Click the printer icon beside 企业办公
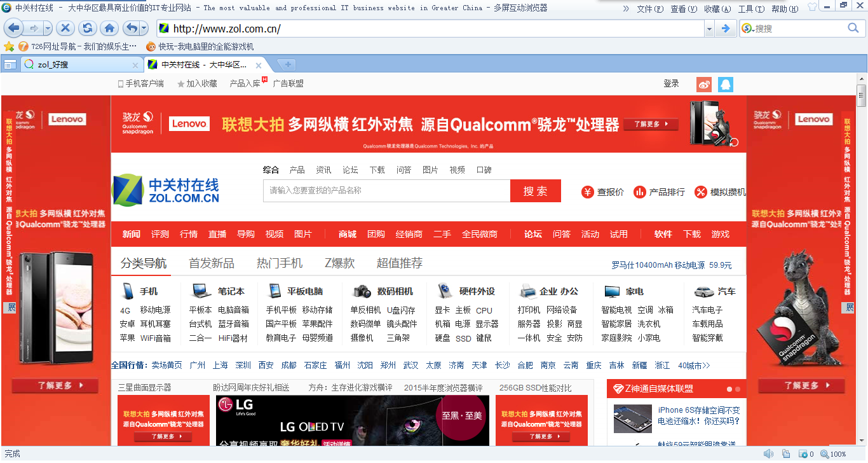Screen dimensions: 868x463 click(529, 291)
